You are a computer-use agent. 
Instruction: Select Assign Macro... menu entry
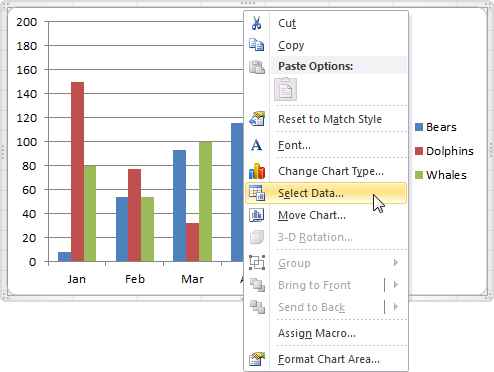(325, 333)
